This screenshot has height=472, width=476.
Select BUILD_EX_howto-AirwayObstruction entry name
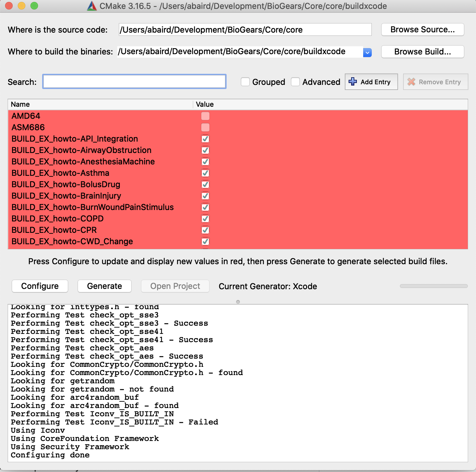pos(81,150)
